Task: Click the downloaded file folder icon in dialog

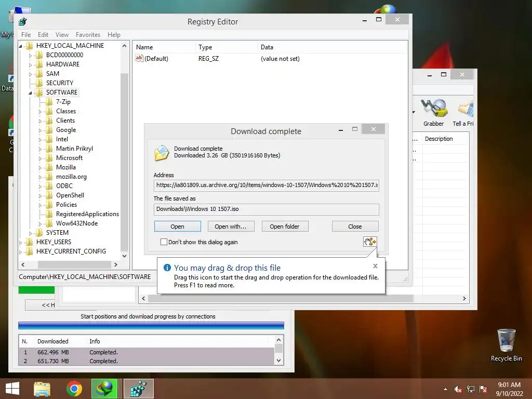Action: pos(162,153)
